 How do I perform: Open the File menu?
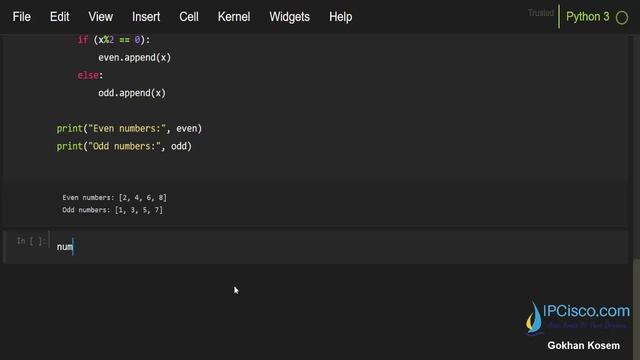tap(22, 17)
